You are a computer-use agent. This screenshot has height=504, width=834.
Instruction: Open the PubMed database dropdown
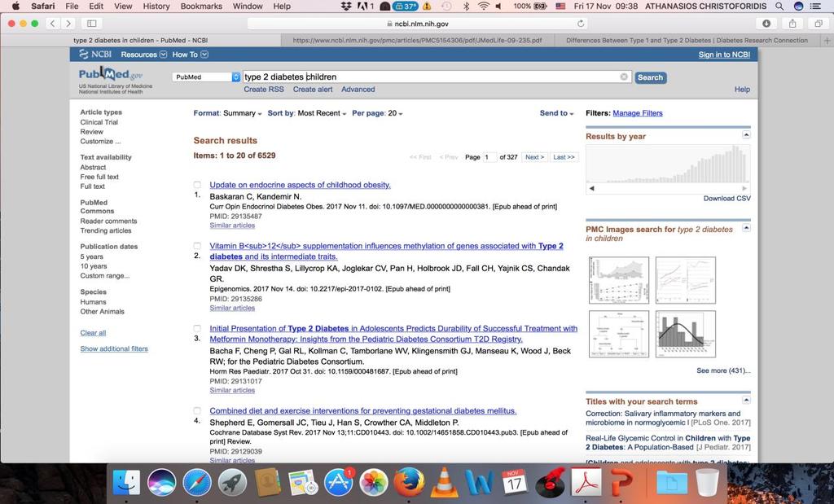pos(206,77)
